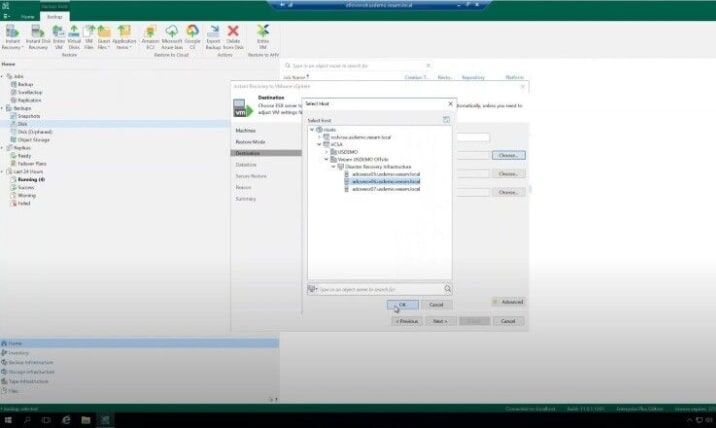The image size is (716, 428).
Task: Click the topmost Choose button
Action: (x=508, y=155)
